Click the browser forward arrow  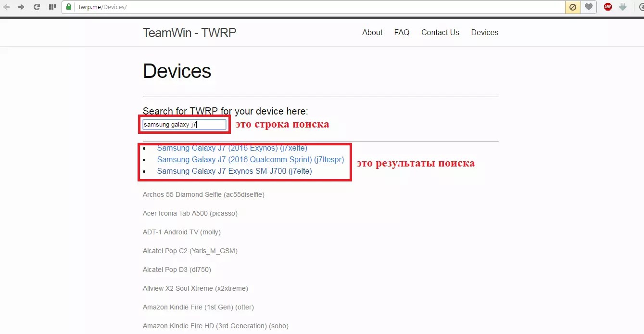pos(21,7)
